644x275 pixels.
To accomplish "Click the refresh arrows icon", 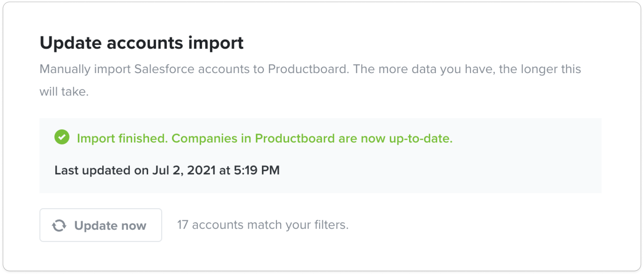I will point(59,225).
